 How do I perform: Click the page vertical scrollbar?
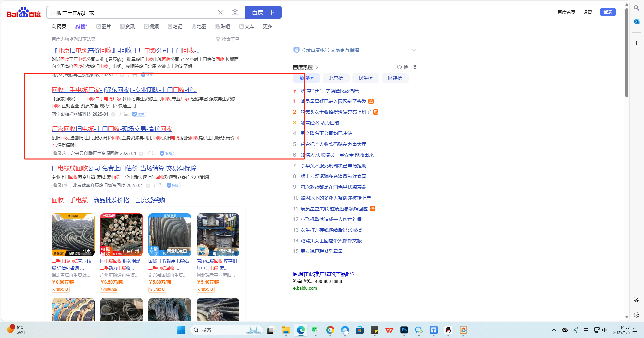point(627,54)
